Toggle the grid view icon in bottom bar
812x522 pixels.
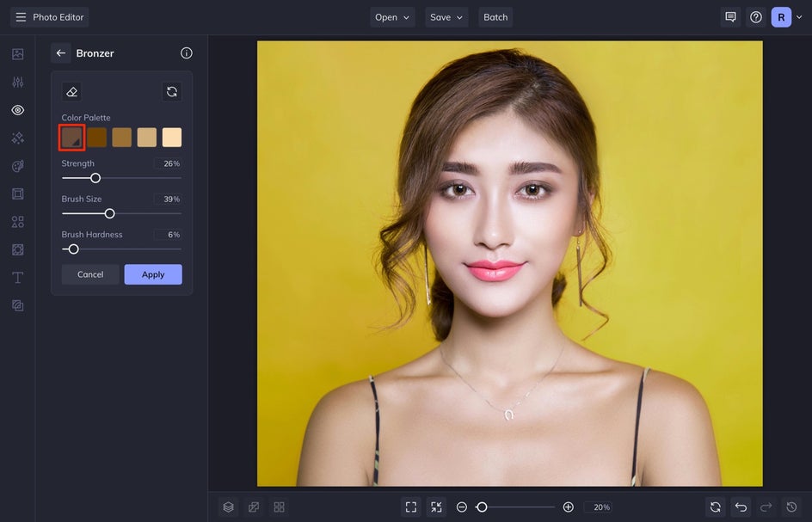point(279,507)
